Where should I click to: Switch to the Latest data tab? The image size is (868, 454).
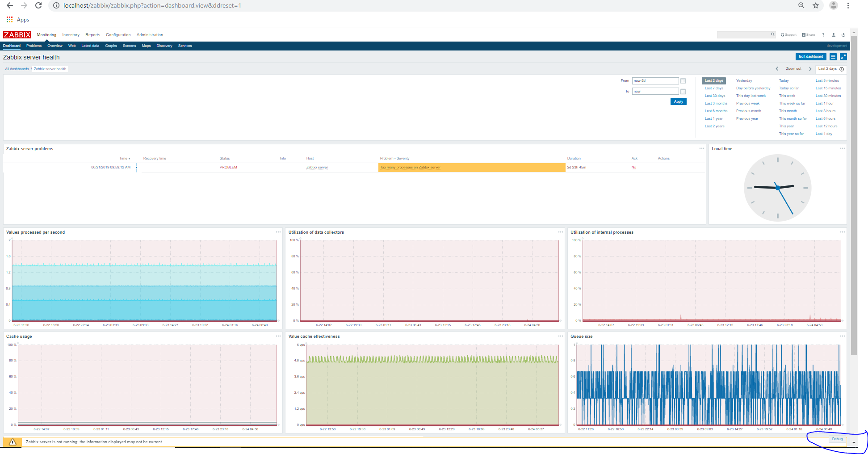pos(90,46)
